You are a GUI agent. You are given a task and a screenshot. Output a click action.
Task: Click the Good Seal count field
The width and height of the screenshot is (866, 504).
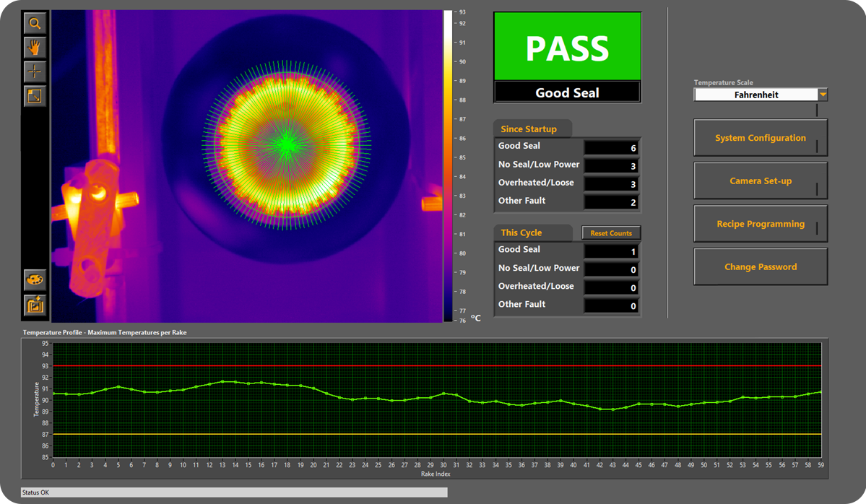click(x=610, y=147)
